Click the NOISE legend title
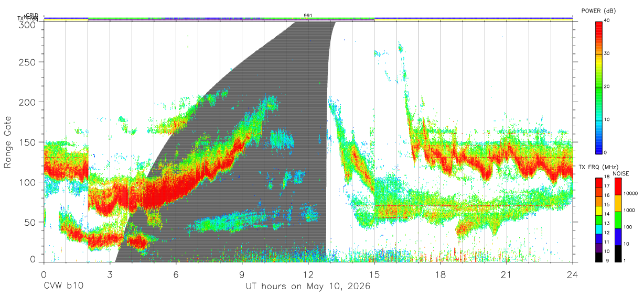The image size is (644, 297). click(622, 173)
